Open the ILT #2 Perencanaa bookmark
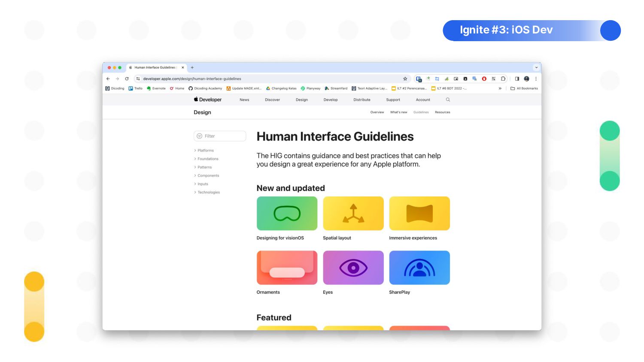 click(409, 88)
